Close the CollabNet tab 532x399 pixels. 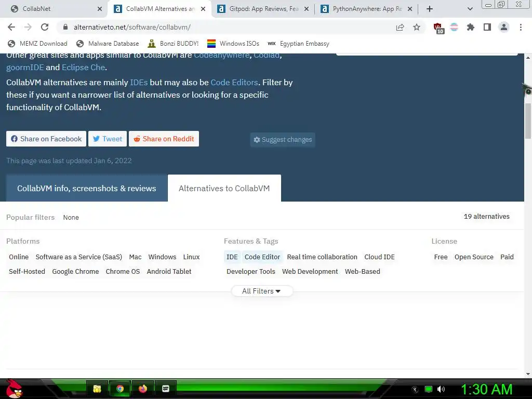click(x=99, y=9)
